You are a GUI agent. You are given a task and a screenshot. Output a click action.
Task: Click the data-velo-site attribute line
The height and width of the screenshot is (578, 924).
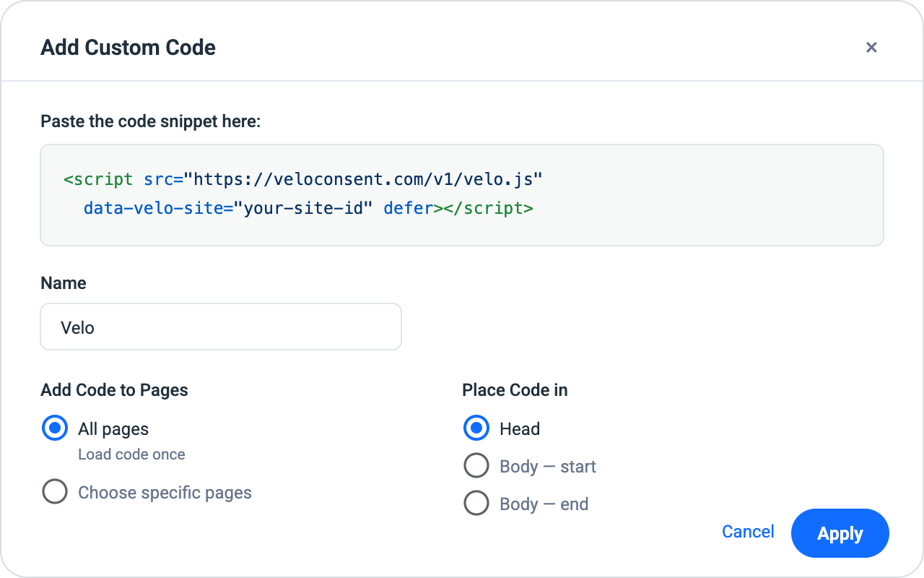[x=308, y=209]
